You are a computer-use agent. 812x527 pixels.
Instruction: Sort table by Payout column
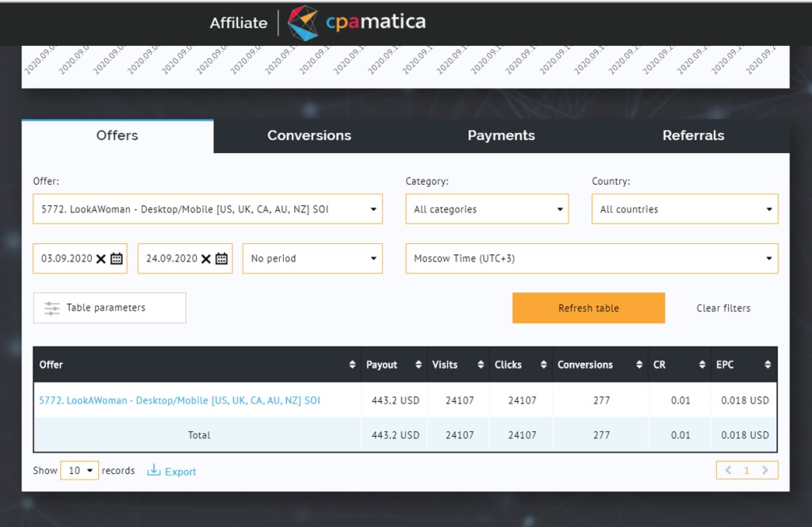click(419, 365)
